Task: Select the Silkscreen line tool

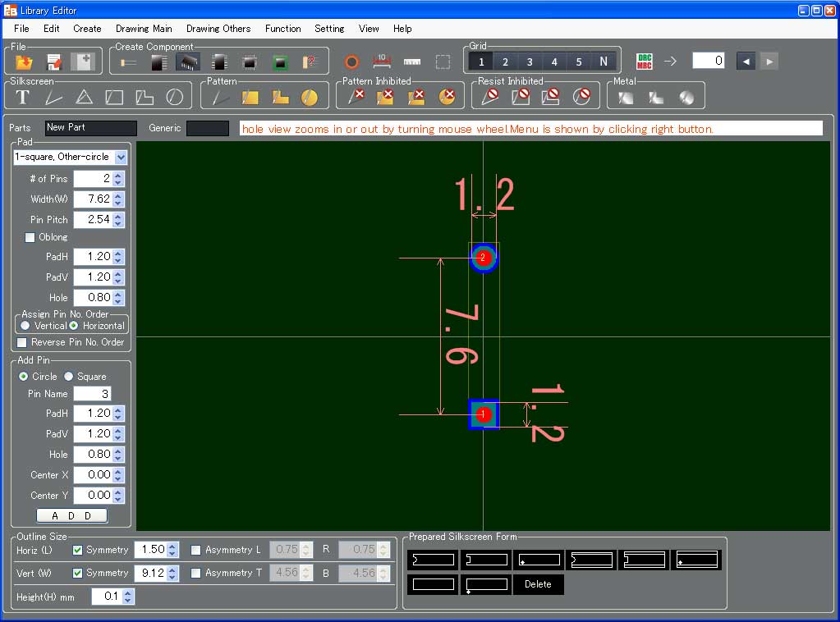Action: (x=53, y=98)
